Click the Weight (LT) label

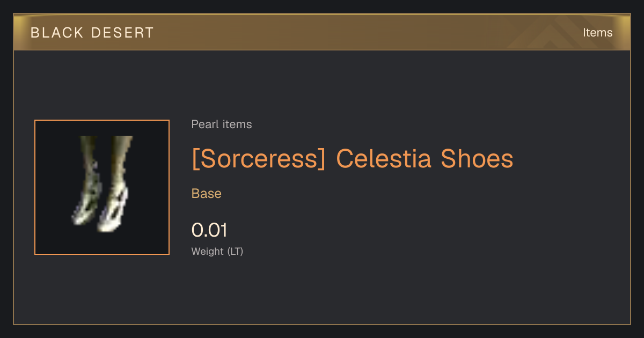click(217, 252)
